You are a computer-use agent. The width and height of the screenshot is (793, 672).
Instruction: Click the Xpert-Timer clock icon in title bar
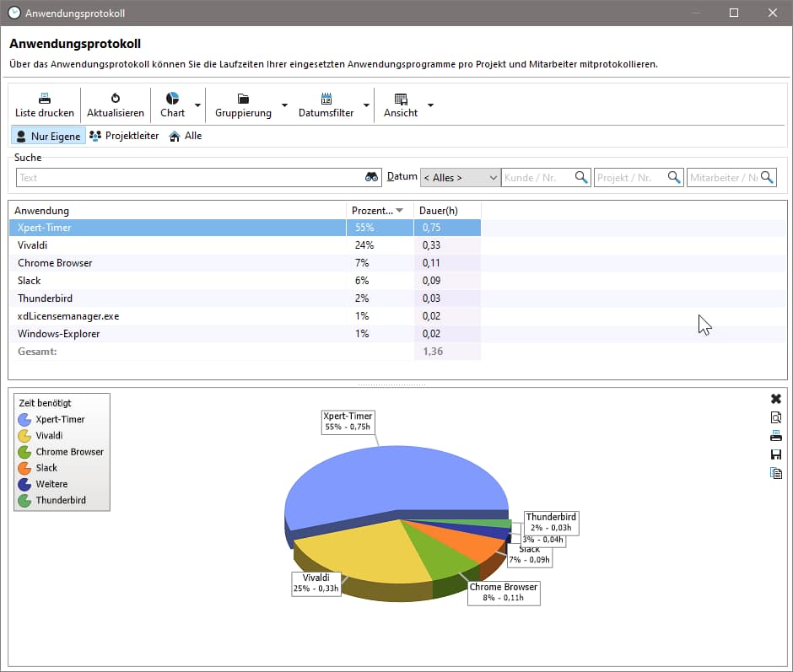14,13
